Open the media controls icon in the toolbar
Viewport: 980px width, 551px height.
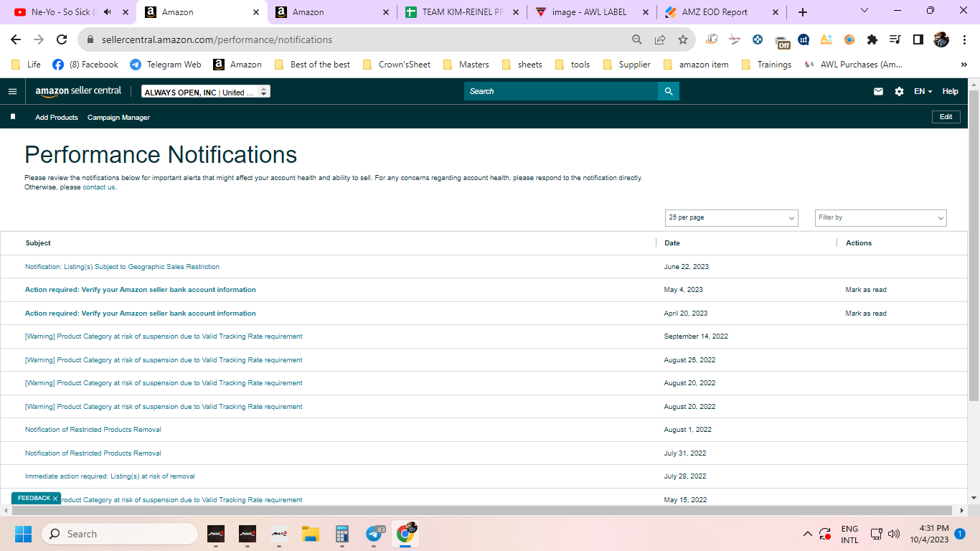tap(895, 39)
